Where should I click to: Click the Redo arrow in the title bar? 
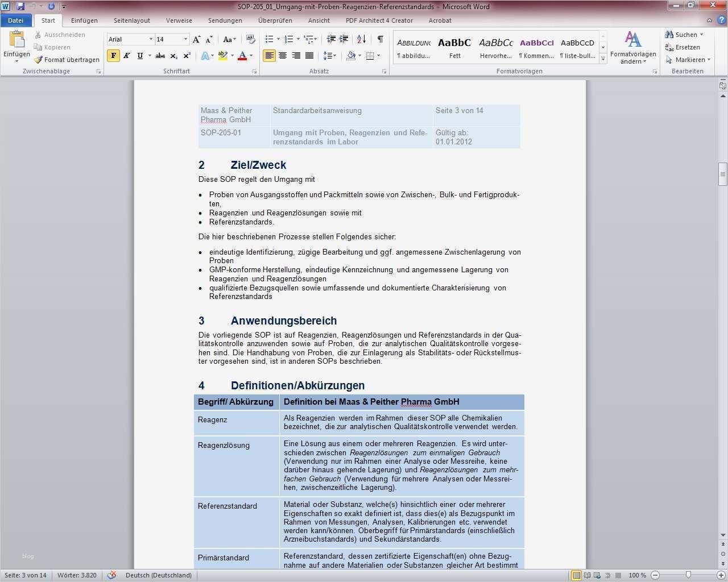51,6
